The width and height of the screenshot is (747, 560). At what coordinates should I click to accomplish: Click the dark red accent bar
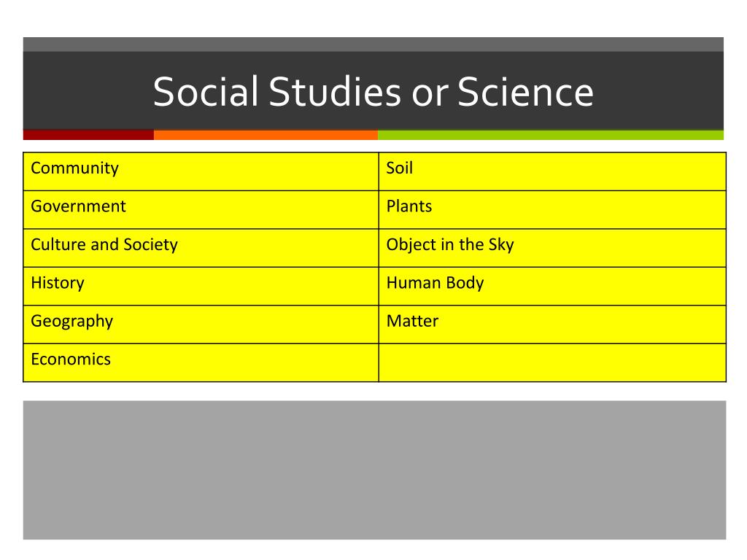pyautogui.click(x=88, y=135)
